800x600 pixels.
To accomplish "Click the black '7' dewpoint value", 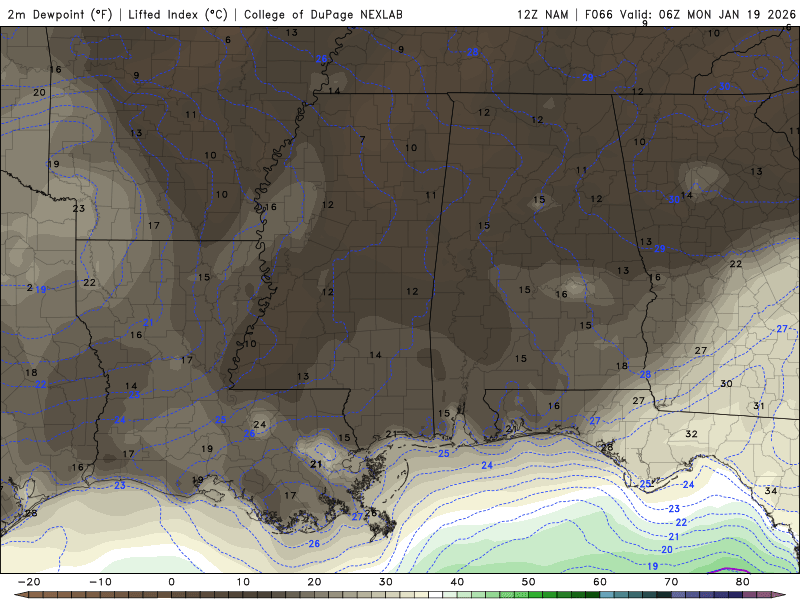I will click(362, 139).
